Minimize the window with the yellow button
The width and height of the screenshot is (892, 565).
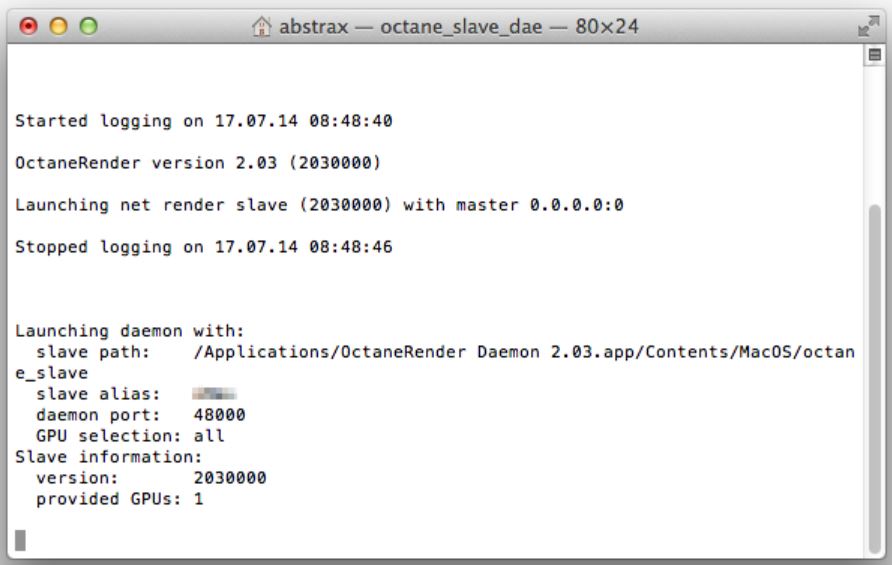[x=51, y=24]
